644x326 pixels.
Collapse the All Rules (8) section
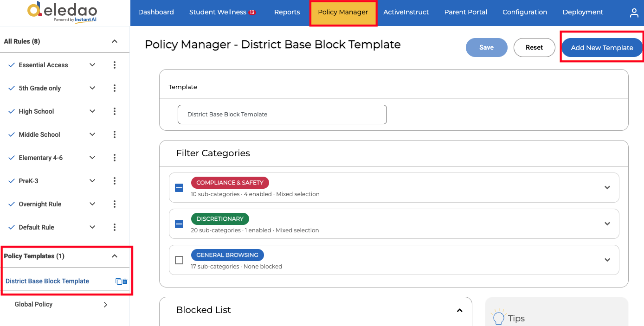pyautogui.click(x=115, y=41)
